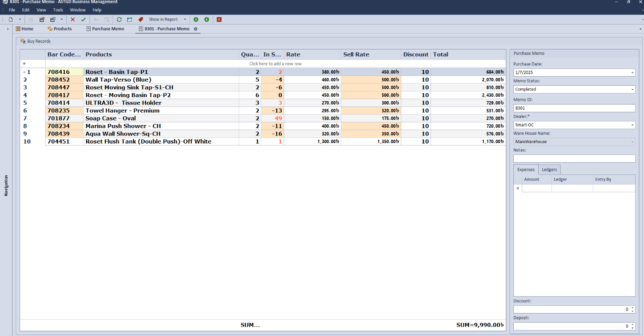Open the File menu
Viewport: 644px width, 336px height.
point(12,10)
